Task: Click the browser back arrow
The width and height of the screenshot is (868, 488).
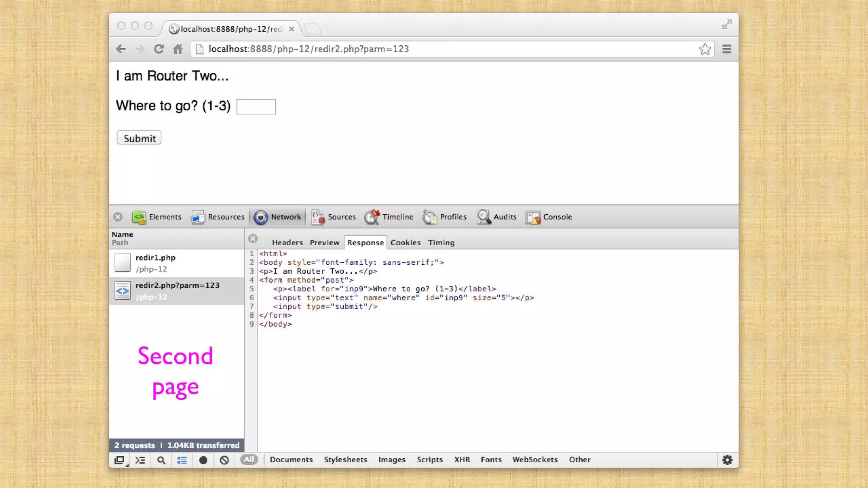Action: pos(121,49)
